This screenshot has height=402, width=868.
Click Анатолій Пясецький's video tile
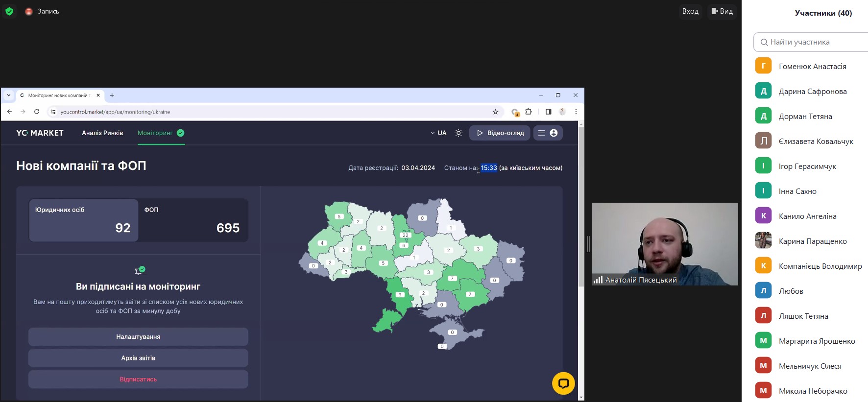click(665, 244)
